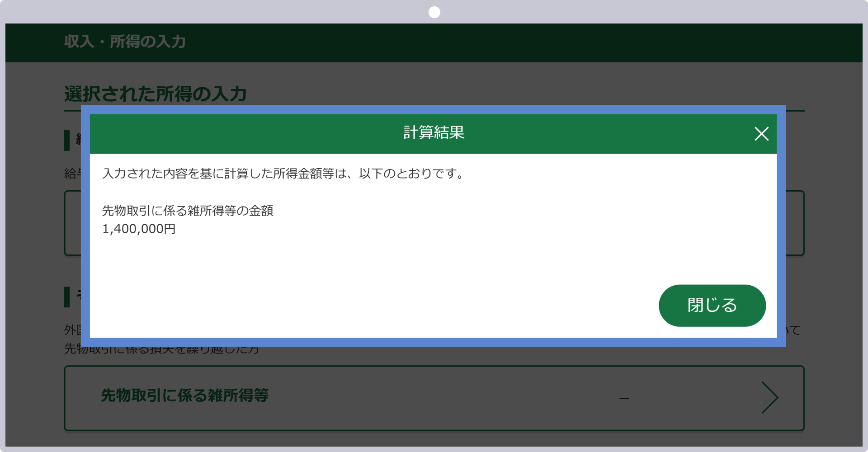Screen dimensions: 868x452
Task: Click the 閉じる button
Action: click(x=712, y=306)
